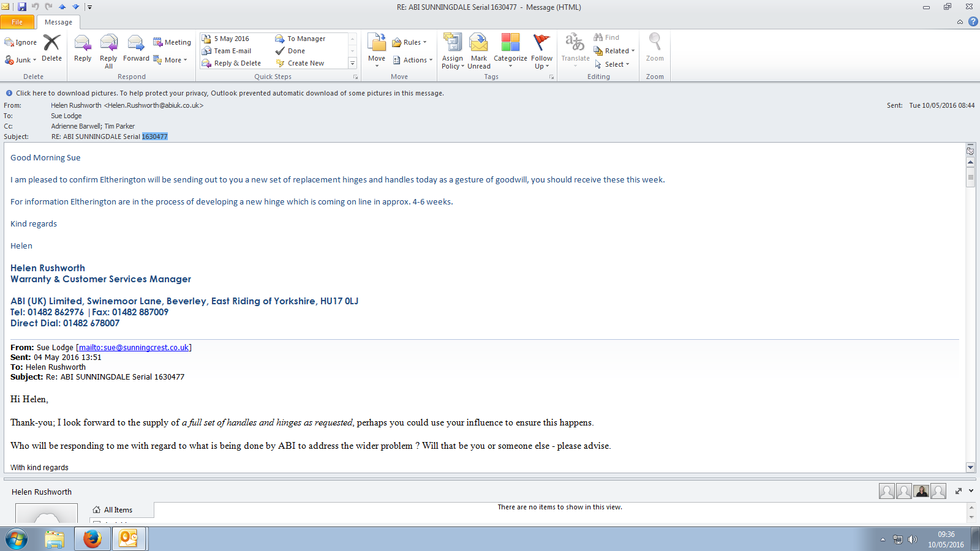Open the Quick Steps dialog launcher

click(x=355, y=77)
